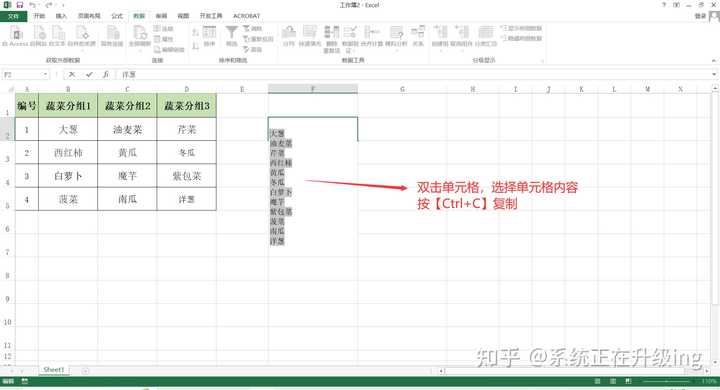720x390 pixels.
Task: Import data From Text (自文本)
Action: [x=57, y=36]
